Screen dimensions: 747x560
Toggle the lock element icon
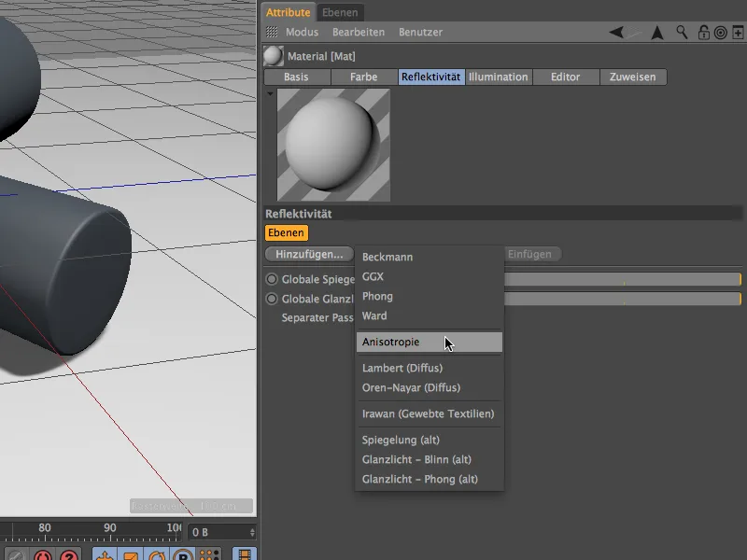[x=703, y=33]
